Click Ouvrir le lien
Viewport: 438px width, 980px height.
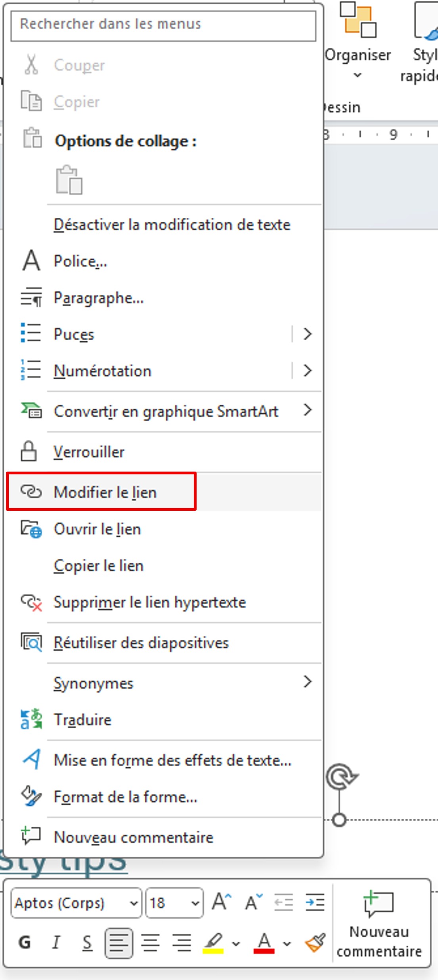click(98, 529)
